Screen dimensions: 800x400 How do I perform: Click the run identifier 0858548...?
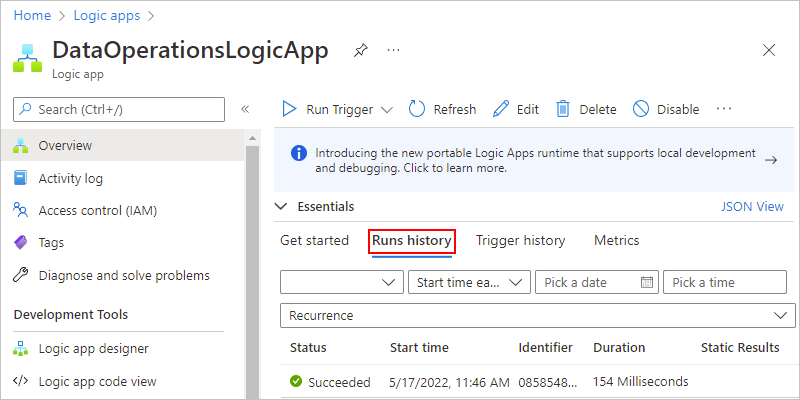548,382
